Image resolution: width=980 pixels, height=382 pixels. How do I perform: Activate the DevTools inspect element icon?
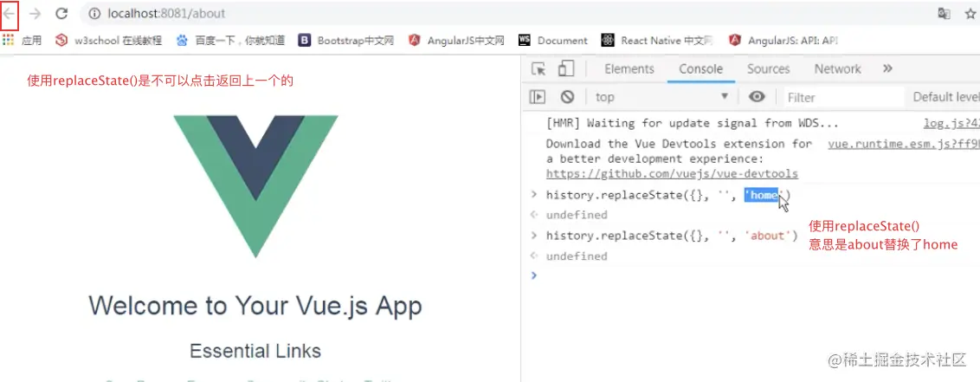538,68
